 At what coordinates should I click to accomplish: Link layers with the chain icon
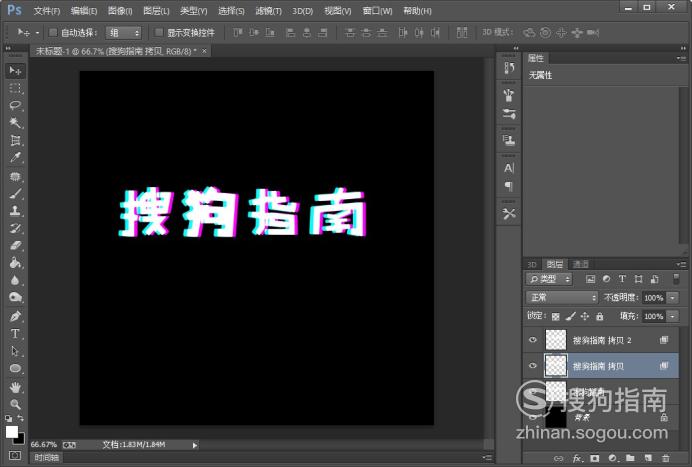click(558, 458)
